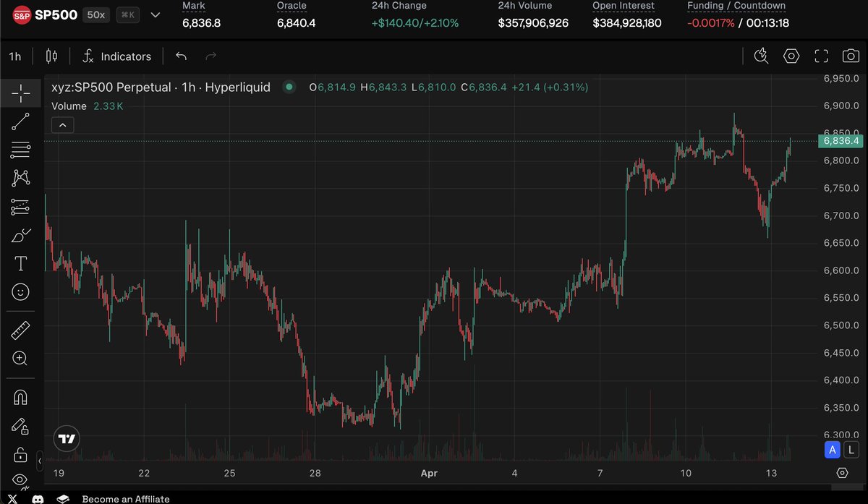The height and width of the screenshot is (504, 868).
Task: Click the 24h Volume value $357,906,926
Action: (533, 23)
